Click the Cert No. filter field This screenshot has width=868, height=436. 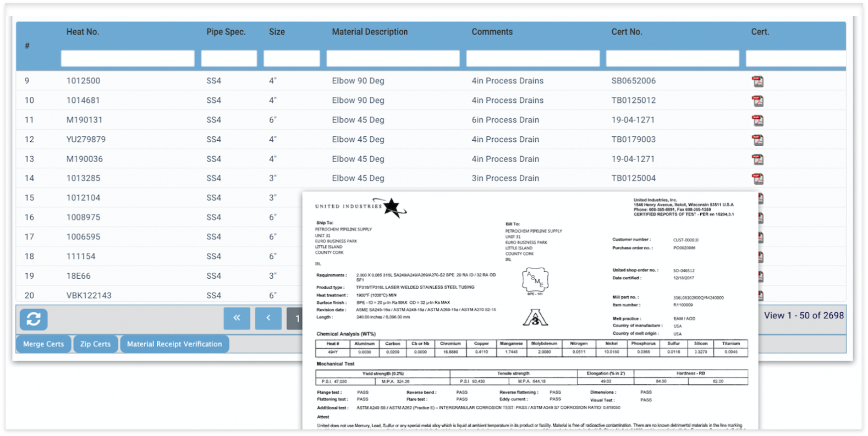point(673,58)
